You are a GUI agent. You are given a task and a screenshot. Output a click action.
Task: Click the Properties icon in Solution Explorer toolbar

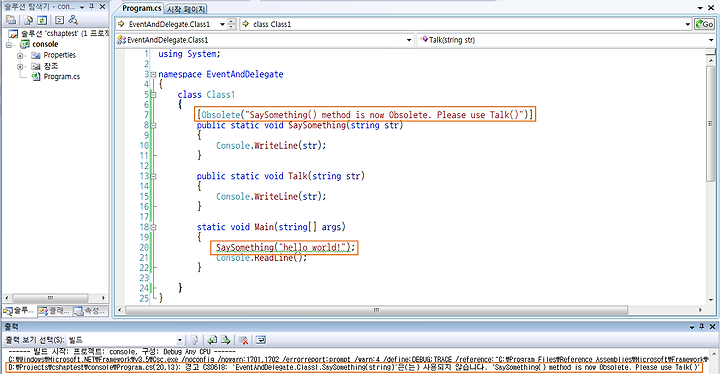click(x=11, y=20)
